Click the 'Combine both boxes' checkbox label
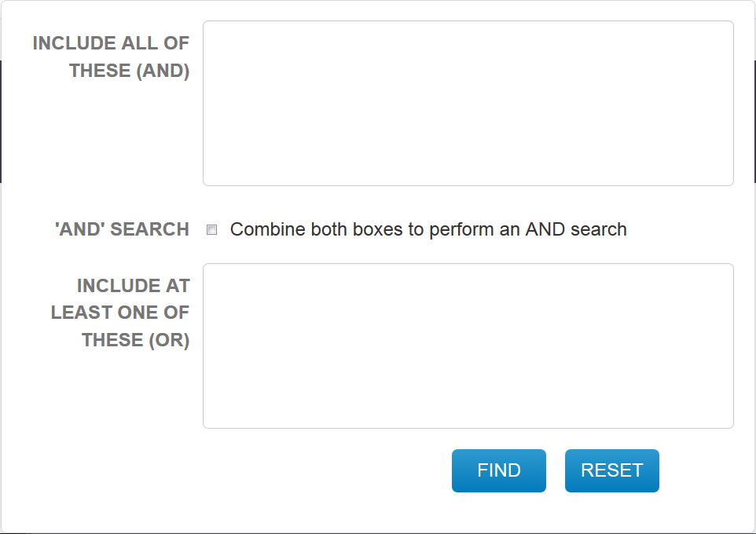Viewport: 756px width, 534px height. (428, 229)
